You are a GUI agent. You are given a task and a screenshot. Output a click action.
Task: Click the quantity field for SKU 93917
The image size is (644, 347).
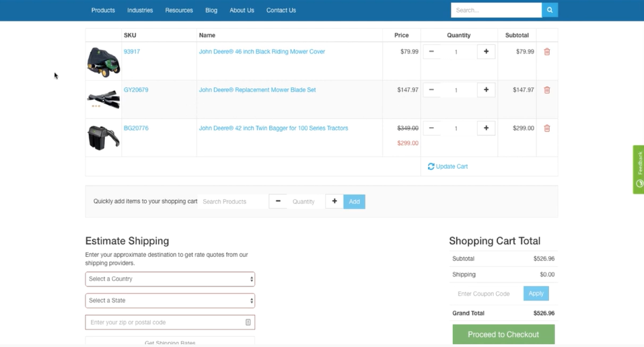pos(458,52)
